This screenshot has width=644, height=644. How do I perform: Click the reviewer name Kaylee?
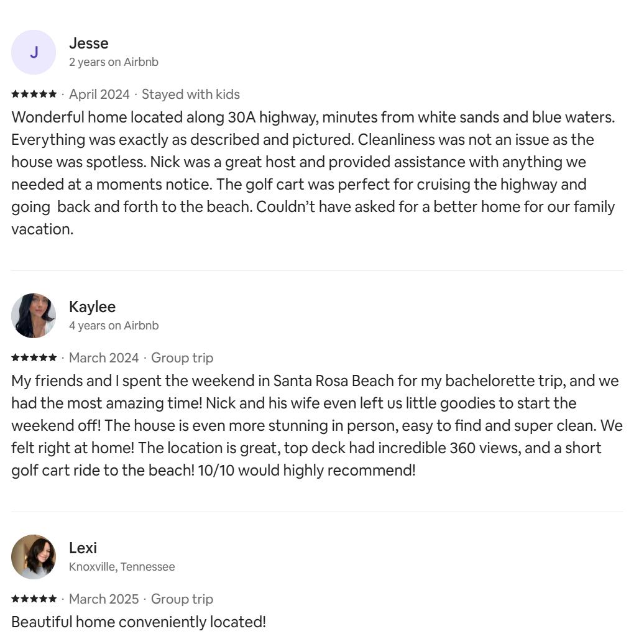(93, 307)
